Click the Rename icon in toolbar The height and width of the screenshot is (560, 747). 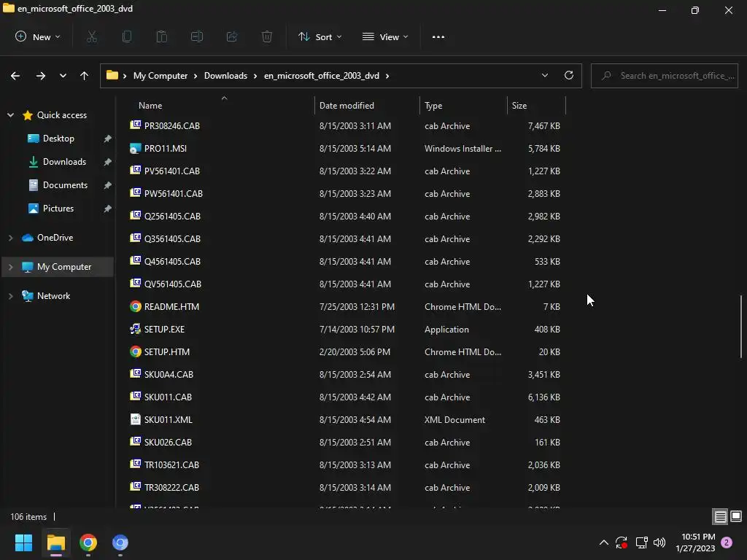pyautogui.click(x=197, y=36)
